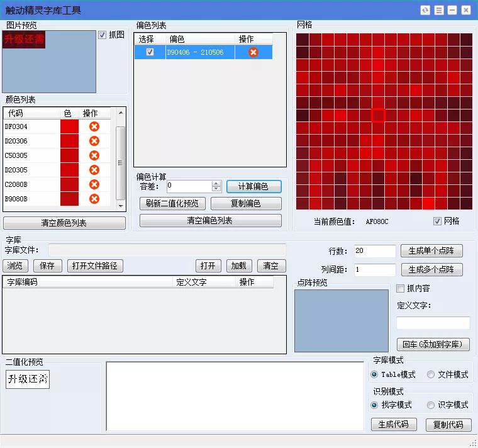Click the color list scrollbar up arrow
Viewport: 478px width, 448px height.
tap(121, 113)
